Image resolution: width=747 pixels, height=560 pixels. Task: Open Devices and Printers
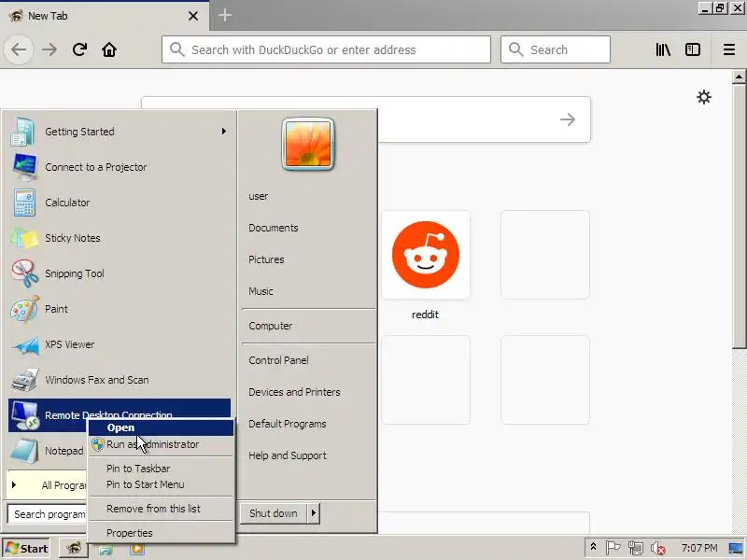[x=294, y=392]
